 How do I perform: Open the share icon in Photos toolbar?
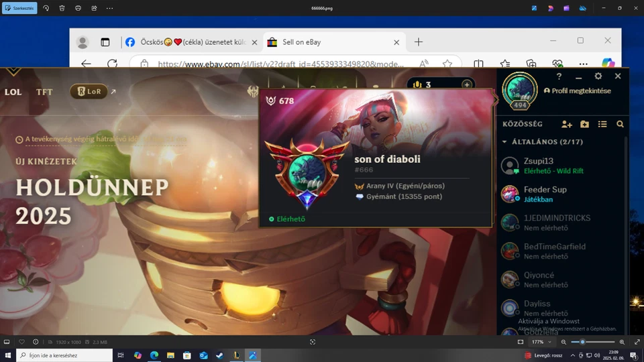coord(94,8)
